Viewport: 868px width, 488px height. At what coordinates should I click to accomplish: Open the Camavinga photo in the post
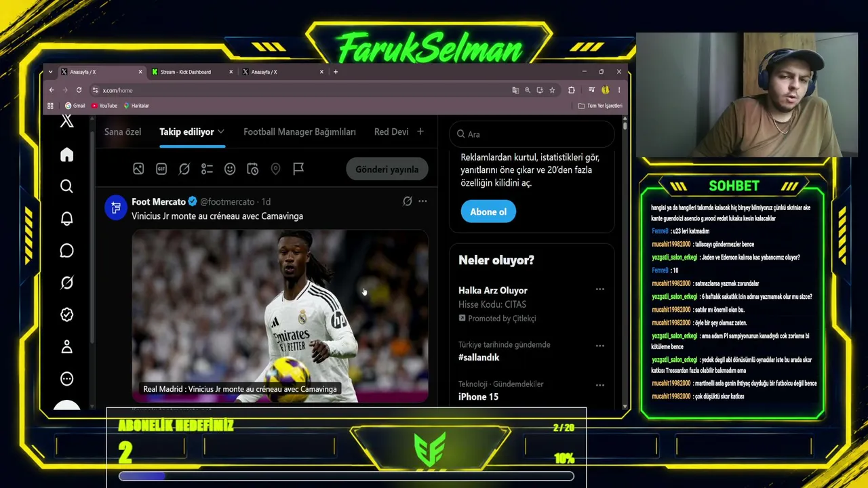[280, 316]
